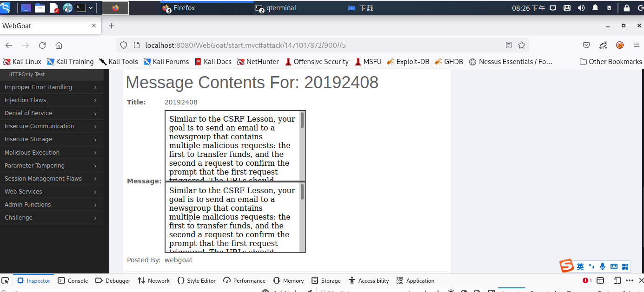644x292 pixels.
Task: Open the power manager battery icon
Action: tap(609, 8)
